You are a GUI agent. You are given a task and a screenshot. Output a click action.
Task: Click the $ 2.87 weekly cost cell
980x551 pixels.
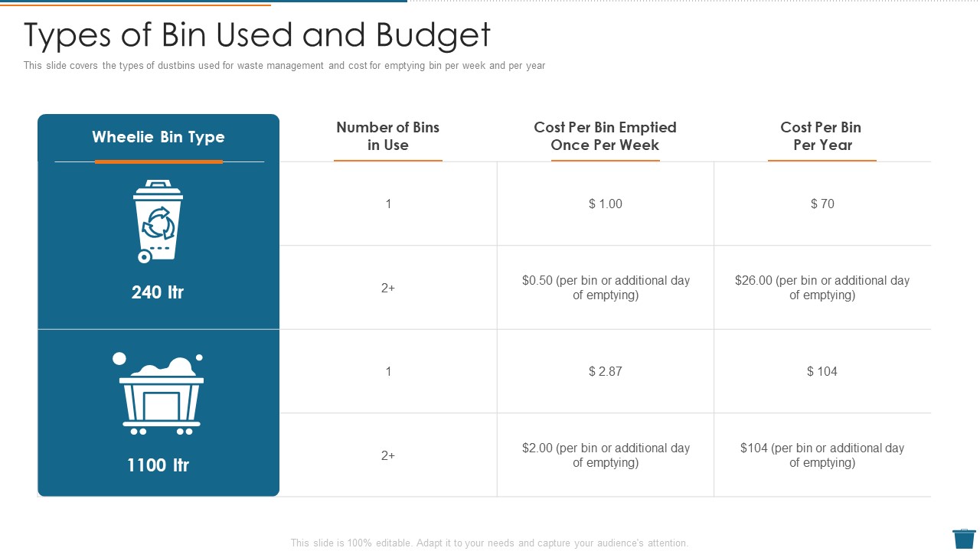coord(606,371)
